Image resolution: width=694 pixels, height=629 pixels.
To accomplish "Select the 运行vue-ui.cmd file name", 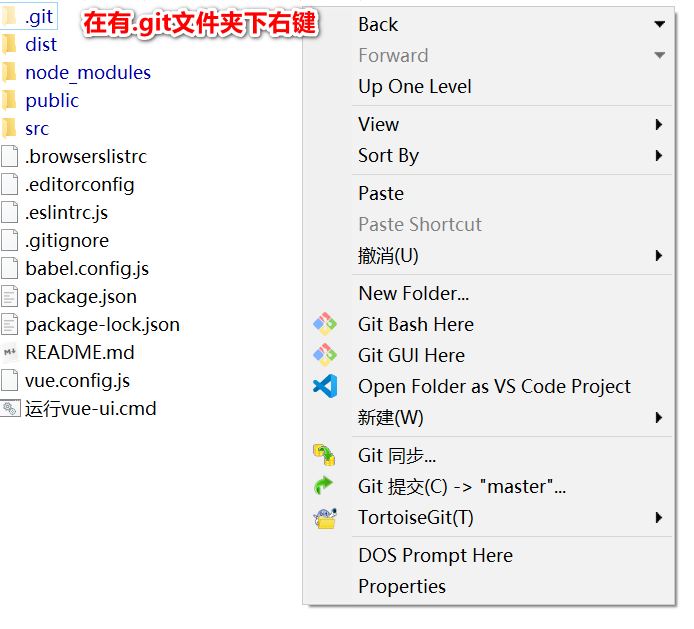I will [x=91, y=409].
